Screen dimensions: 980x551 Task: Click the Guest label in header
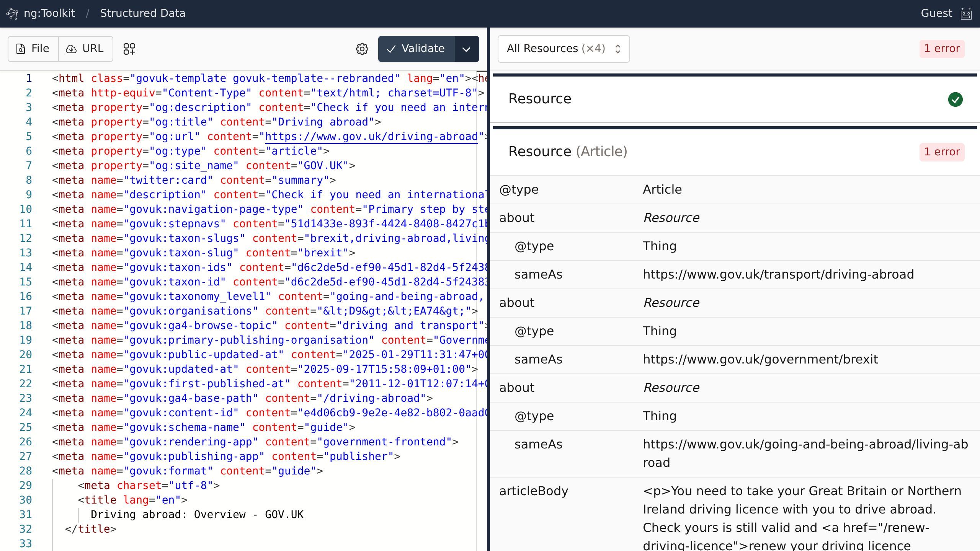[x=936, y=13]
